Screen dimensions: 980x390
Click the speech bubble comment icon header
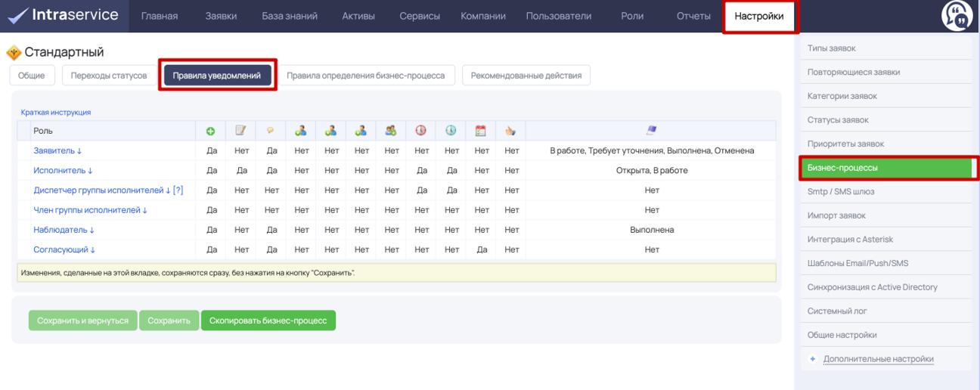point(271,131)
